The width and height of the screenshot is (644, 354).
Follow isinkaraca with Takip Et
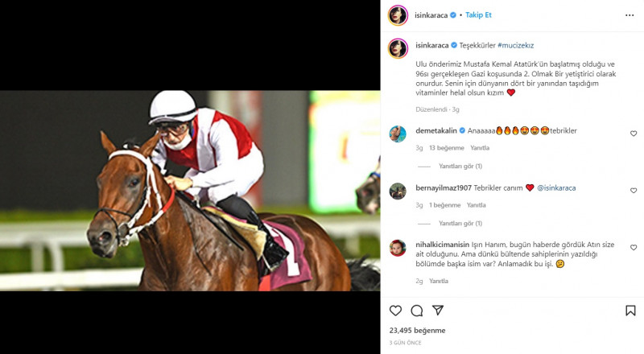click(x=478, y=14)
